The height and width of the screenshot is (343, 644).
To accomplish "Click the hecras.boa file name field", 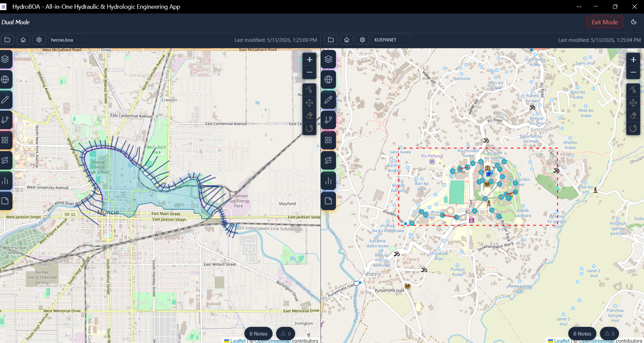I will [68, 40].
